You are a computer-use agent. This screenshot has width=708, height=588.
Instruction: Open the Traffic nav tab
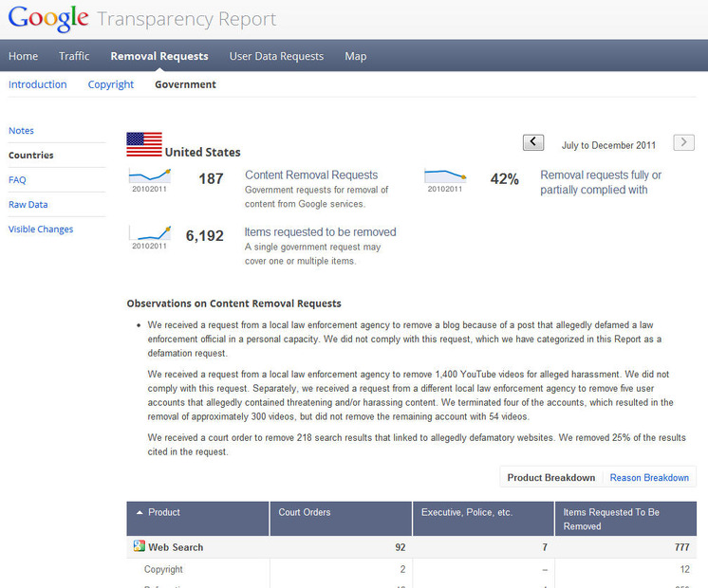(74, 56)
